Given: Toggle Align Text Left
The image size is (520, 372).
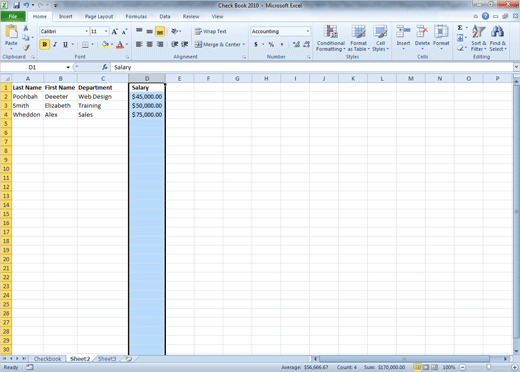Looking at the screenshot, I should click(139, 44).
